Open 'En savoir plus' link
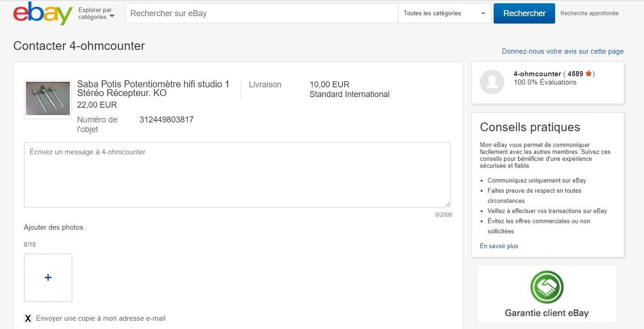This screenshot has width=644, height=329. pyautogui.click(x=499, y=246)
